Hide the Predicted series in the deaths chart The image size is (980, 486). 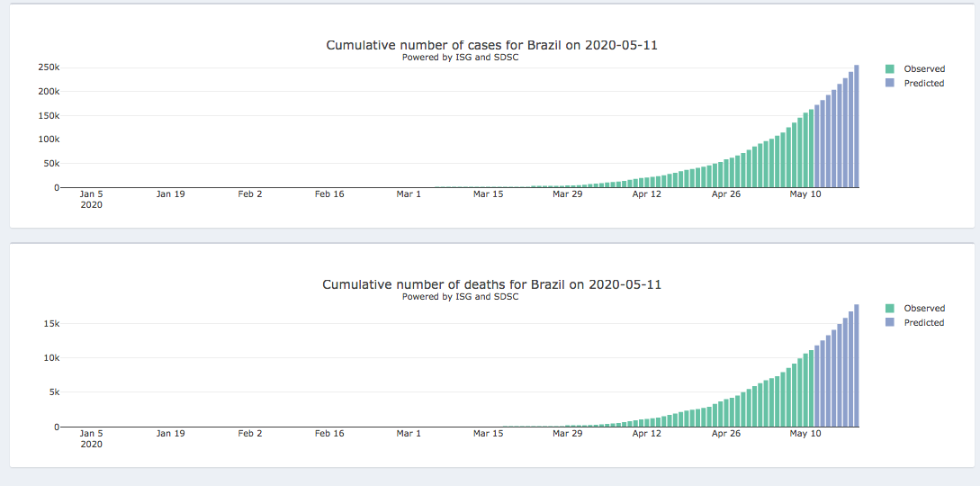point(924,322)
